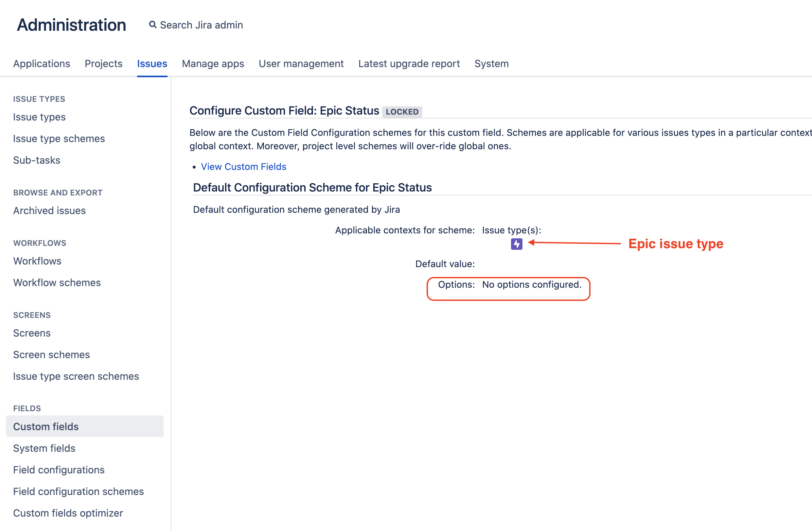Open Field configurations page
This screenshot has height=531, width=812.
(59, 470)
